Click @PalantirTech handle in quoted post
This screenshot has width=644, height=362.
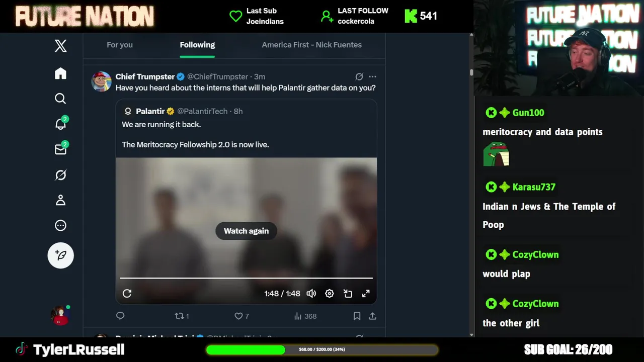click(203, 111)
